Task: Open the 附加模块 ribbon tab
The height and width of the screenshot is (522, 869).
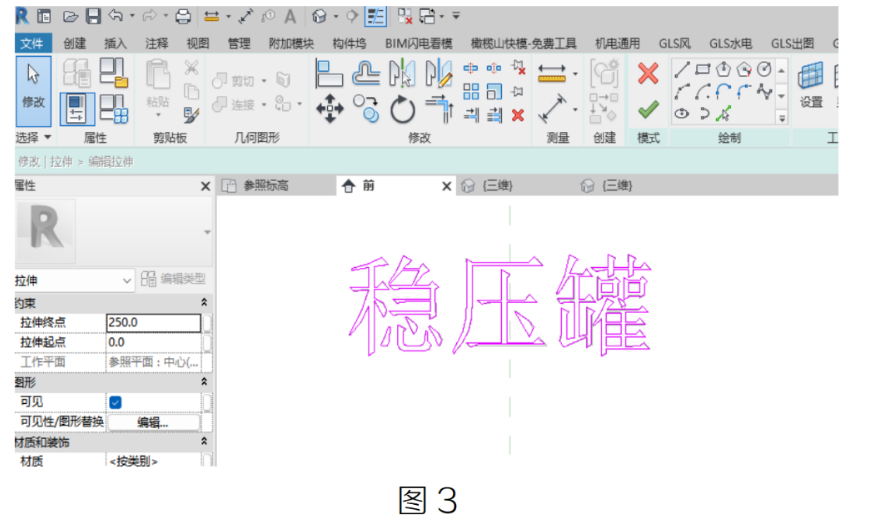Action: [x=291, y=43]
